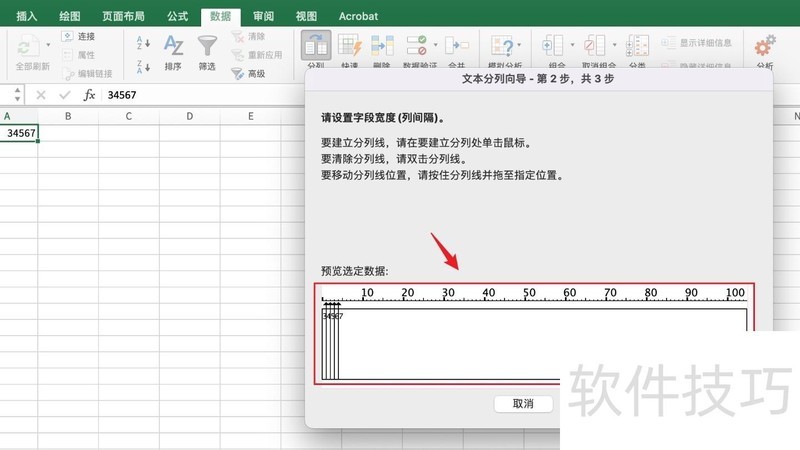Select column D header

190,116
